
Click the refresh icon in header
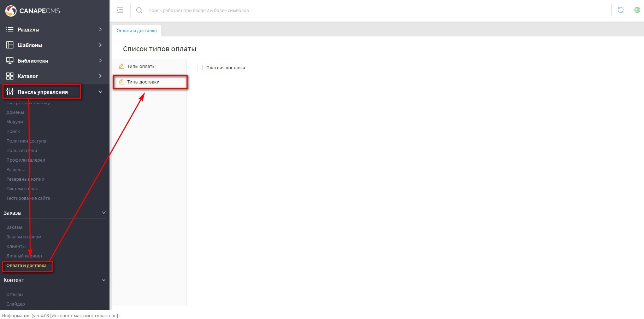pos(620,10)
